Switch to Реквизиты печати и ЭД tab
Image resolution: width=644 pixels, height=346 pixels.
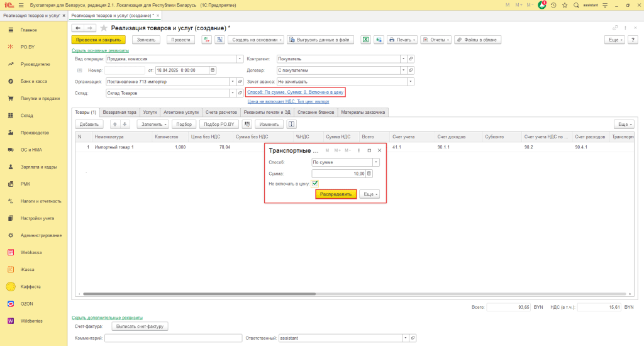click(267, 112)
